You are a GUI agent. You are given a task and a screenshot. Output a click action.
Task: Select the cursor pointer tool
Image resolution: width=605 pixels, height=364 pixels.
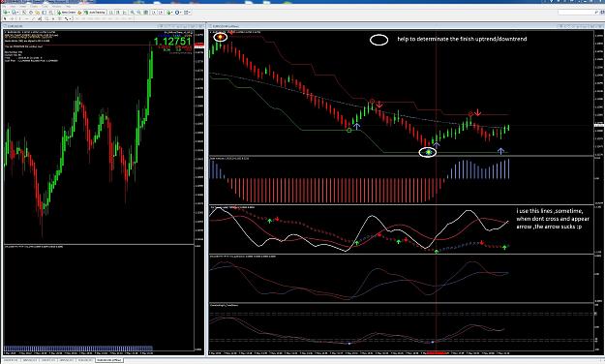click(5, 18)
